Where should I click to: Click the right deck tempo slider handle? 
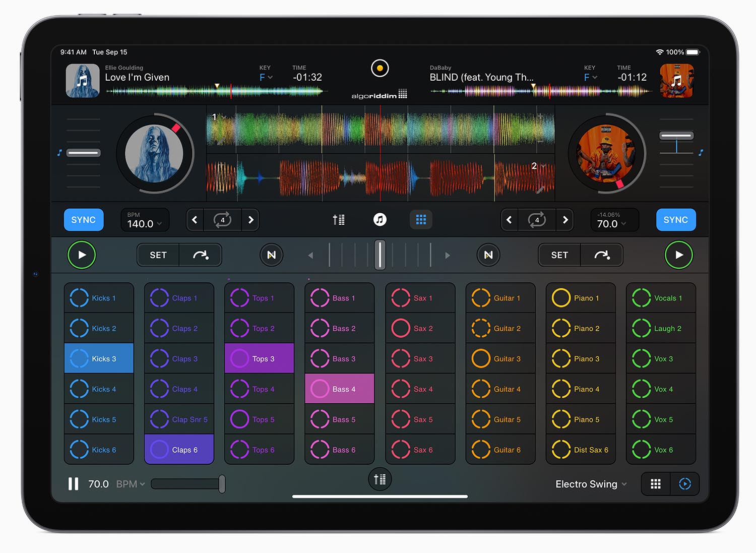[x=676, y=136]
